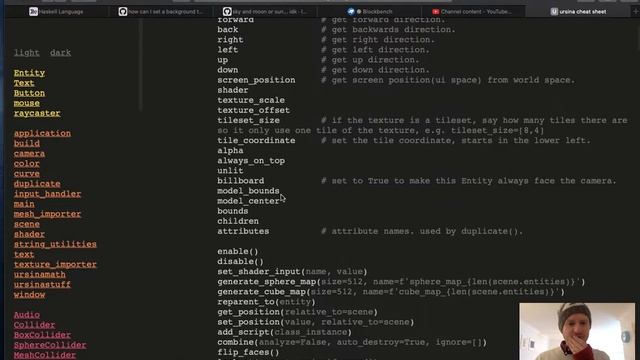Image resolution: width=640 pixels, height=360 pixels.
Task: Go to the BoxCollider section
Action: 42,335
